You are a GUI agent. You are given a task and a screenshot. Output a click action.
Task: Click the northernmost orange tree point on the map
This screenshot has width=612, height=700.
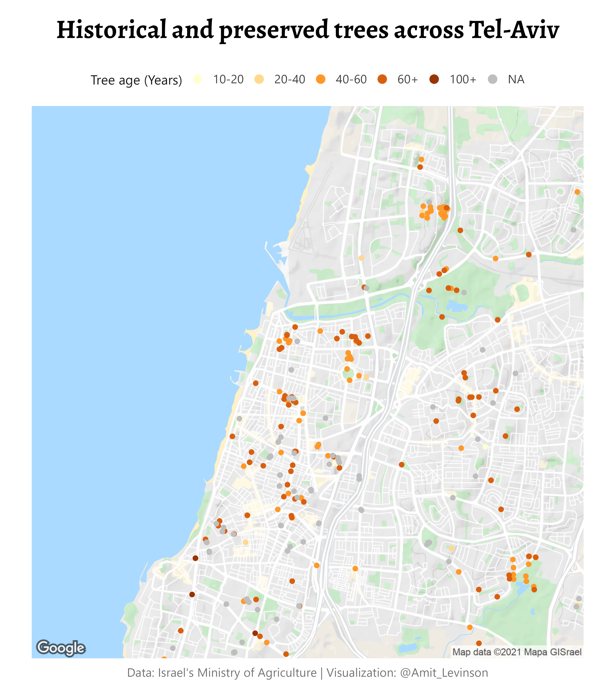click(421, 160)
